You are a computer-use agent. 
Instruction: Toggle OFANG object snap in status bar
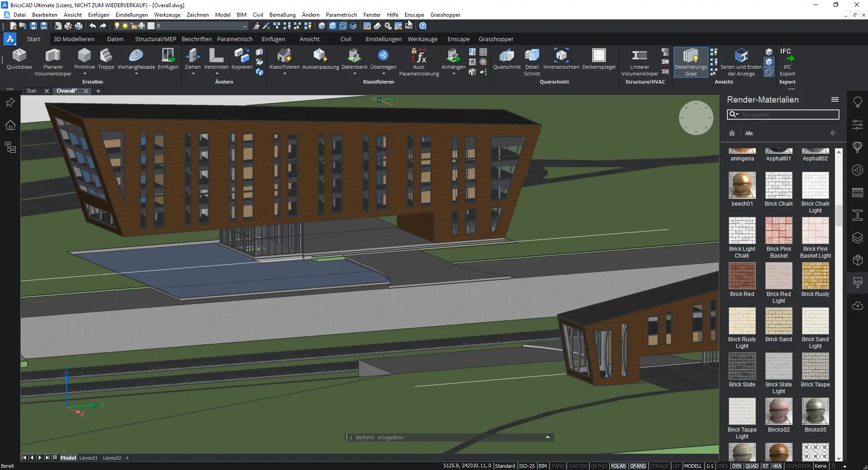(638, 466)
